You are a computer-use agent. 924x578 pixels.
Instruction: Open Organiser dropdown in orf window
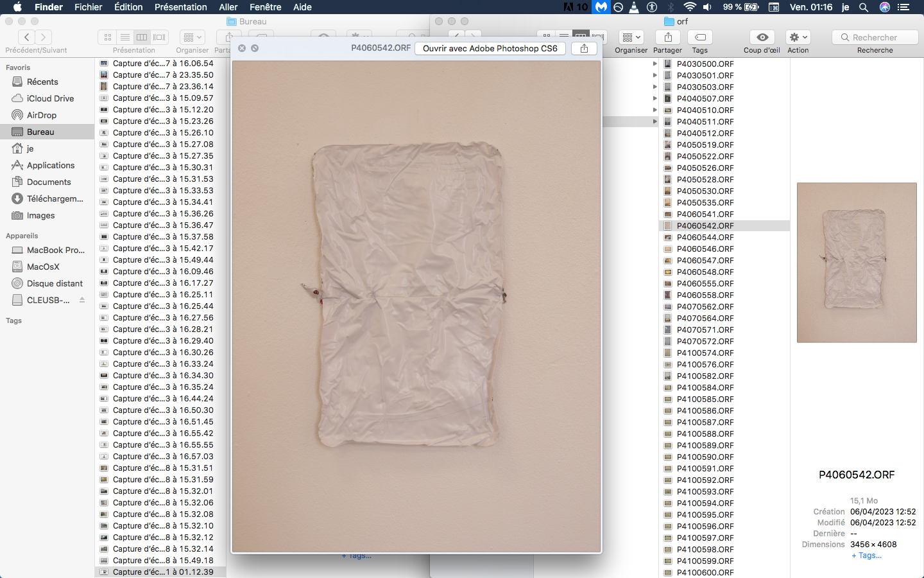click(x=631, y=37)
